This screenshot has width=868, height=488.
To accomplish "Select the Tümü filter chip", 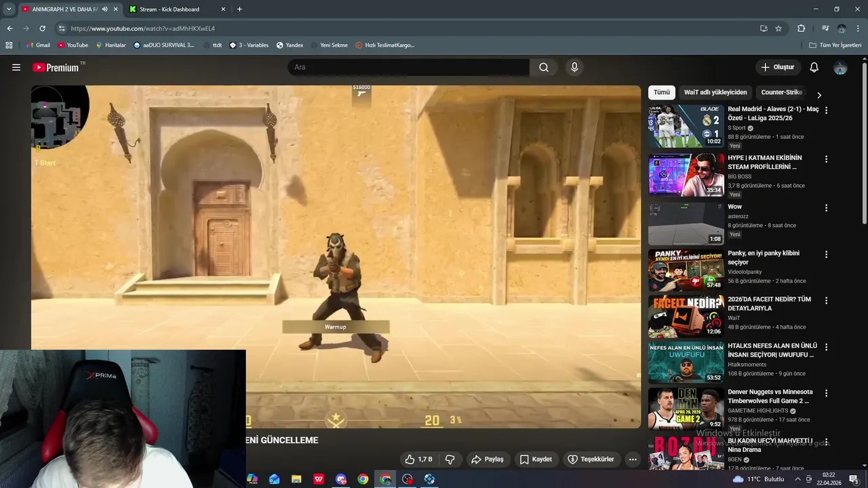I will pos(661,92).
